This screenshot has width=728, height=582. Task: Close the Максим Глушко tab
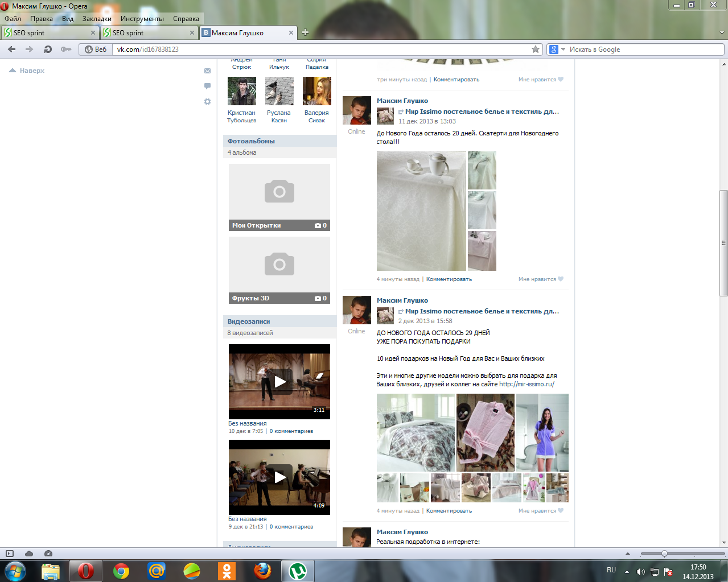click(x=291, y=33)
